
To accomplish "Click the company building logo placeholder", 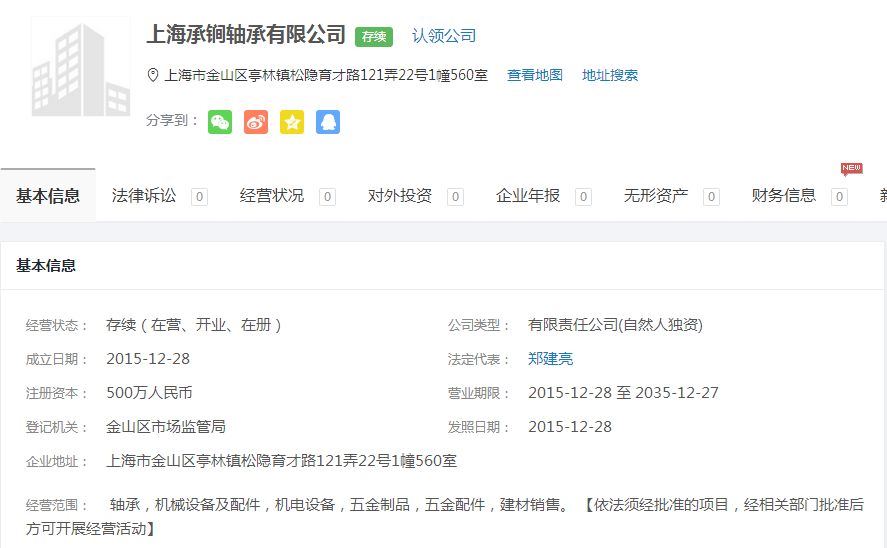I will (81, 67).
